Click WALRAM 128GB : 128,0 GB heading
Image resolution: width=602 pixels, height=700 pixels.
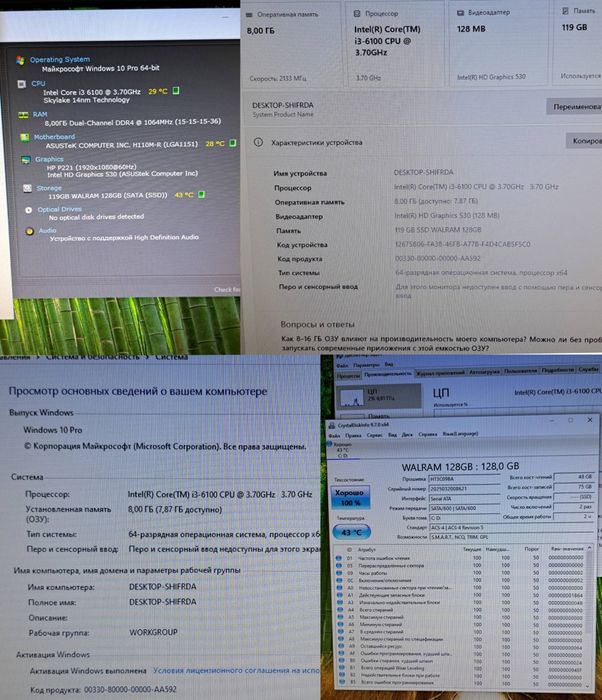click(460, 467)
